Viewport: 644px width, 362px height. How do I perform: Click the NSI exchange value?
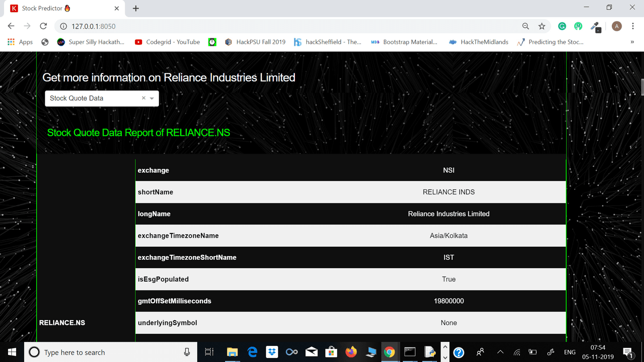[x=449, y=170]
